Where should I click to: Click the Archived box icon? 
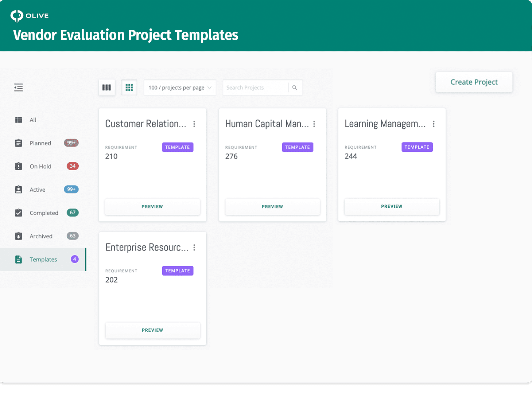(x=19, y=236)
